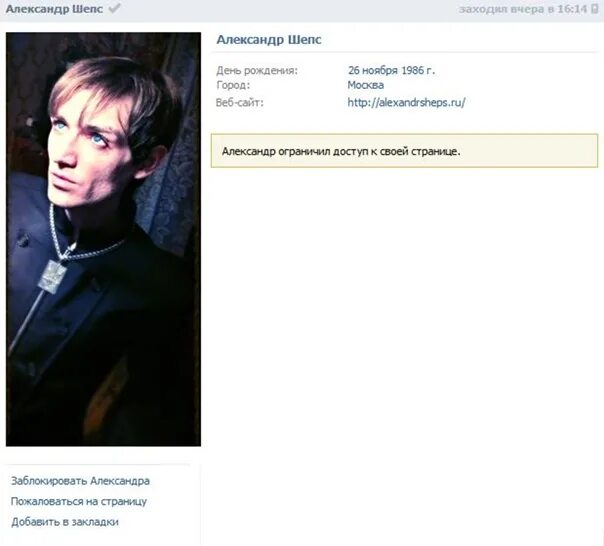Click the website link alexandrsheps.ru
Viewport: 604px width, 546px height.
406,102
